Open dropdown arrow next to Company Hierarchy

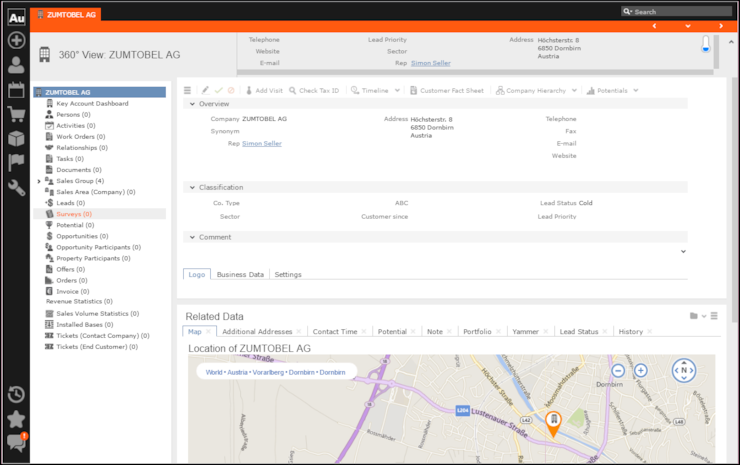click(574, 90)
